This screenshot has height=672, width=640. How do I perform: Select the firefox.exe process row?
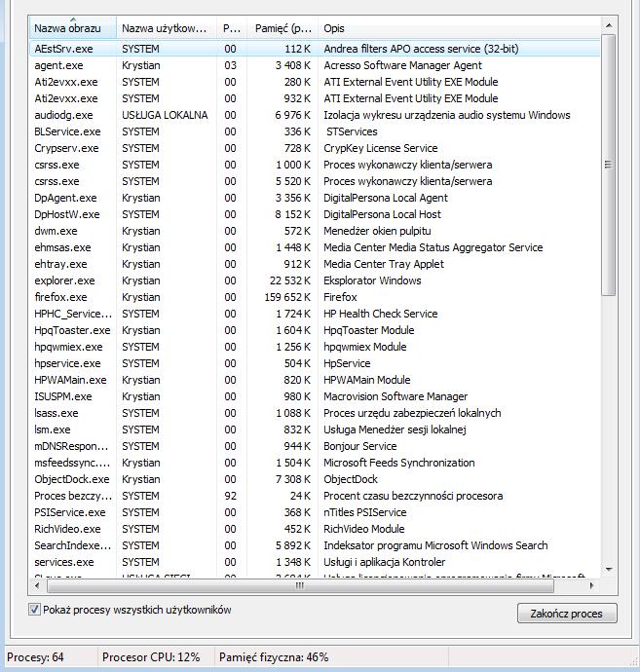[x=60, y=297]
